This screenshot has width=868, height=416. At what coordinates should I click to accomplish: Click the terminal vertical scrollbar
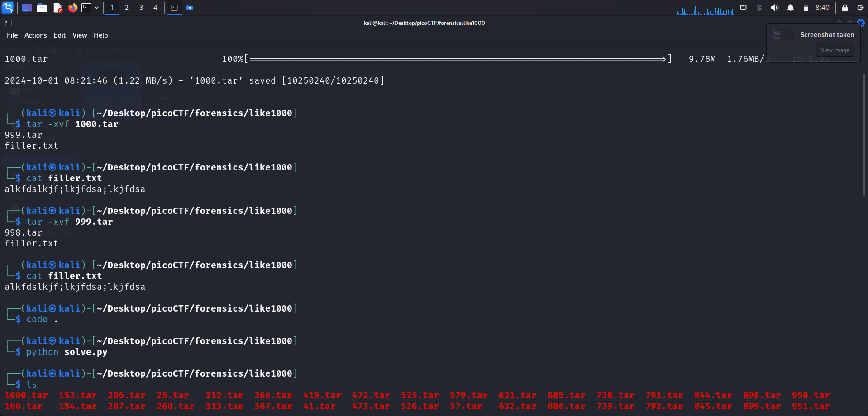(863, 136)
